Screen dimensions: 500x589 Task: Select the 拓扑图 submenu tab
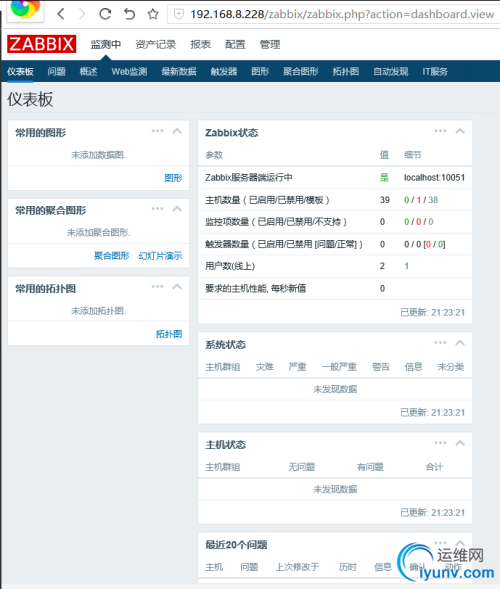coord(346,71)
